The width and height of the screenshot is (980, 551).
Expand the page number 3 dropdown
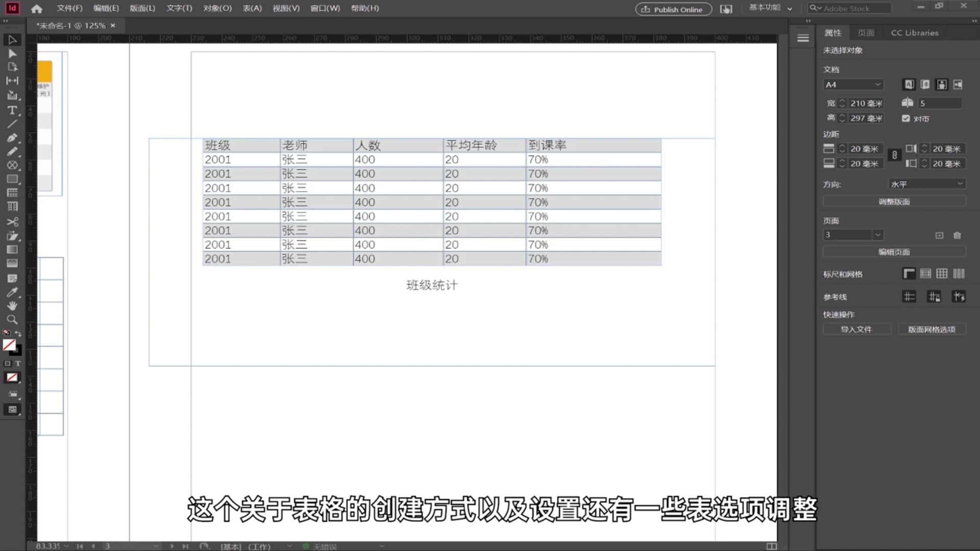coord(877,235)
